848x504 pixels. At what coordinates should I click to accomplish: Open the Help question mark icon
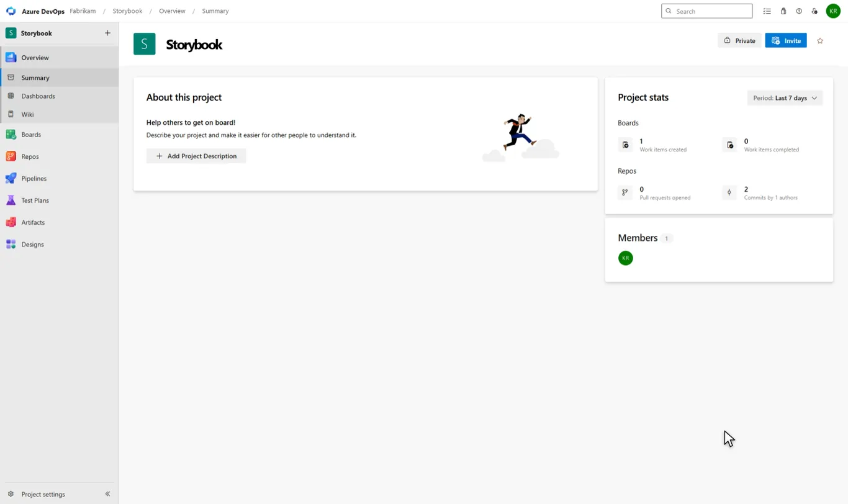click(799, 11)
